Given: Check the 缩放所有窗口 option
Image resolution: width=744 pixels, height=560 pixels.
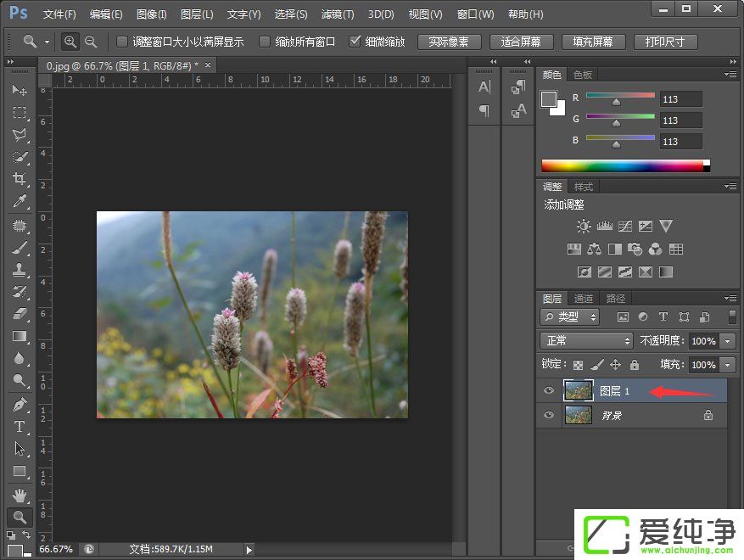Looking at the screenshot, I should tap(265, 42).
